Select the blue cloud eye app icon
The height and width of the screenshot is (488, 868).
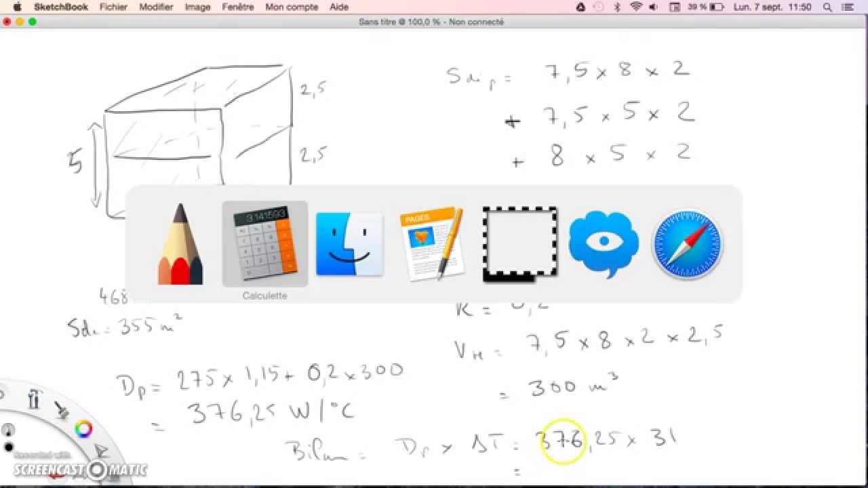tap(604, 244)
